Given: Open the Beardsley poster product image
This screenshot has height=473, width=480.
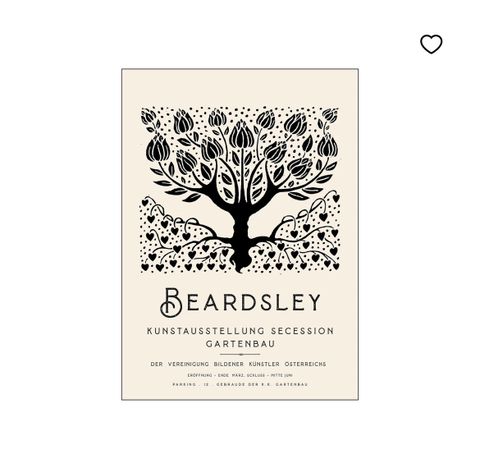Looking at the screenshot, I should click(240, 234).
